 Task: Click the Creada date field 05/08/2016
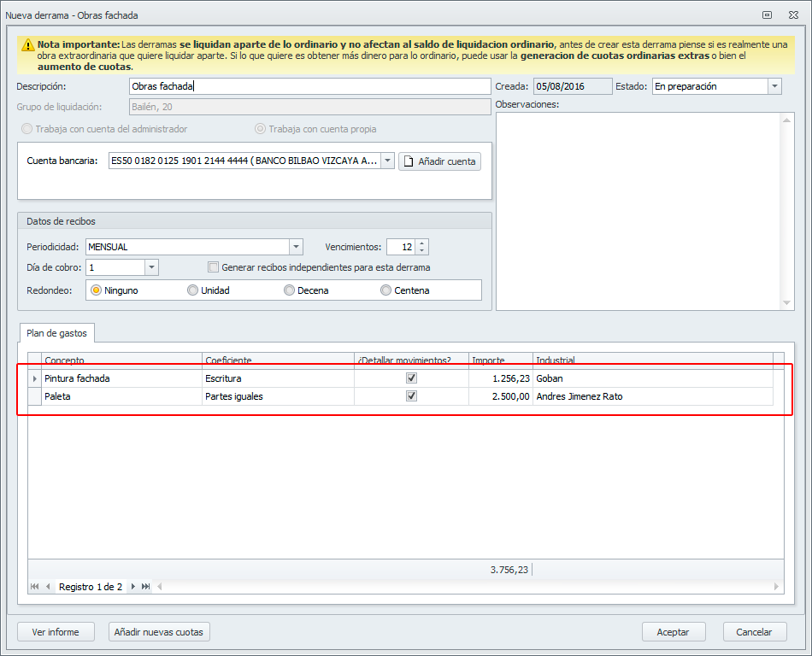click(x=573, y=86)
